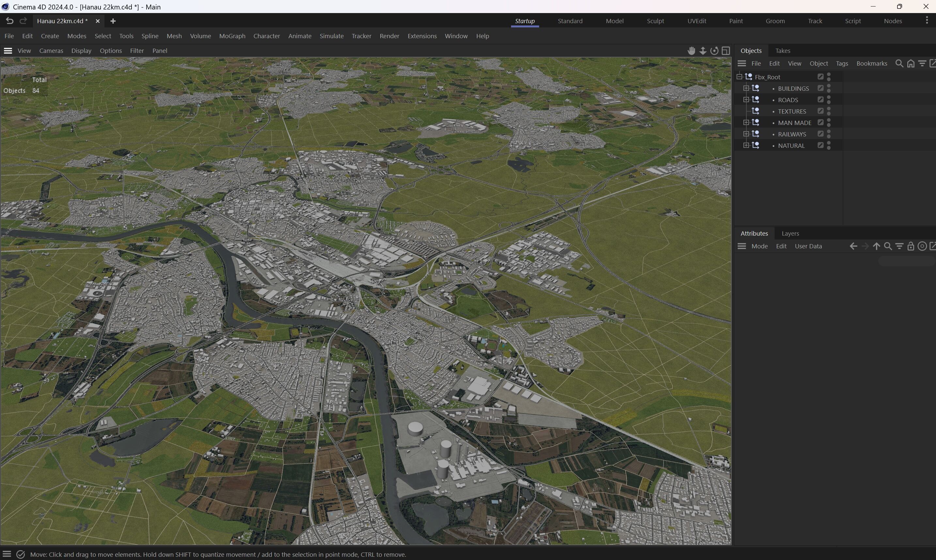
Task: Toggle TEXTURES visibility dots
Action: (829, 111)
